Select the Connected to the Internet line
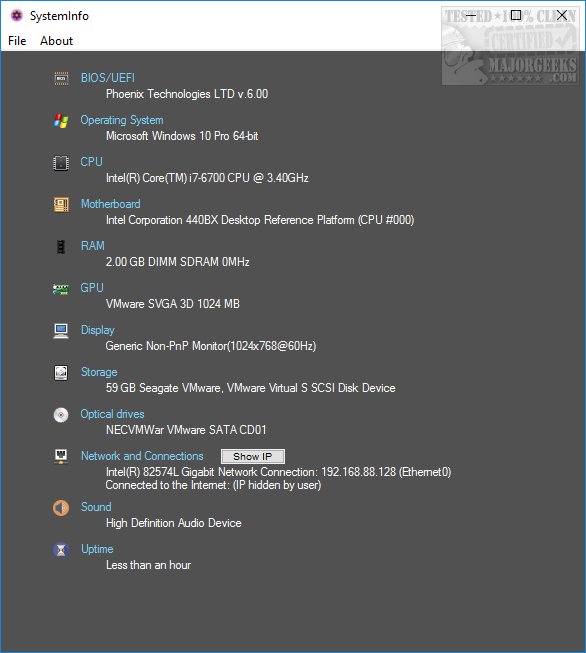 click(x=213, y=485)
